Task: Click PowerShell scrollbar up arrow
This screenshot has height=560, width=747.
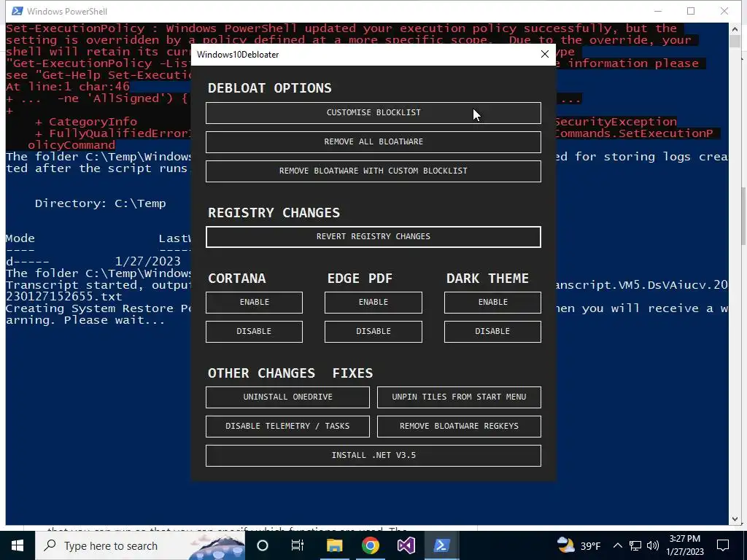Action: (735, 28)
